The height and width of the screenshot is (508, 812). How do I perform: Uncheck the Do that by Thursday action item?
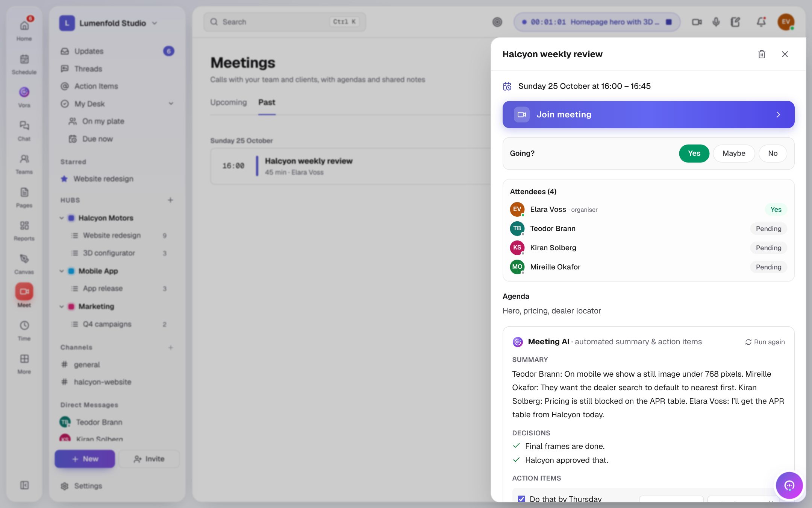click(x=521, y=499)
